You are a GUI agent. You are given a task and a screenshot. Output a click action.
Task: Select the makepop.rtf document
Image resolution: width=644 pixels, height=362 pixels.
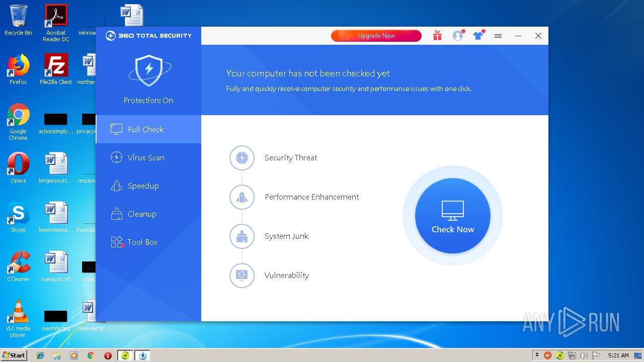point(56,266)
